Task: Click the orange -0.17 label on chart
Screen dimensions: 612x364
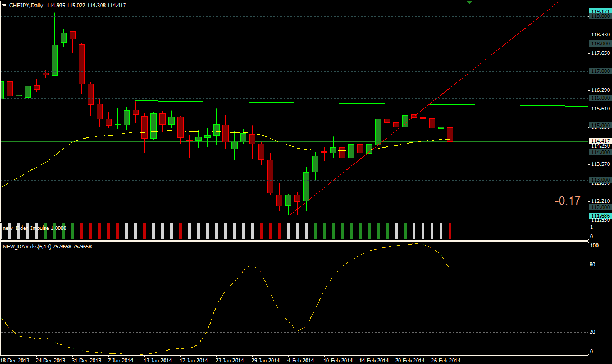Action: coord(568,201)
